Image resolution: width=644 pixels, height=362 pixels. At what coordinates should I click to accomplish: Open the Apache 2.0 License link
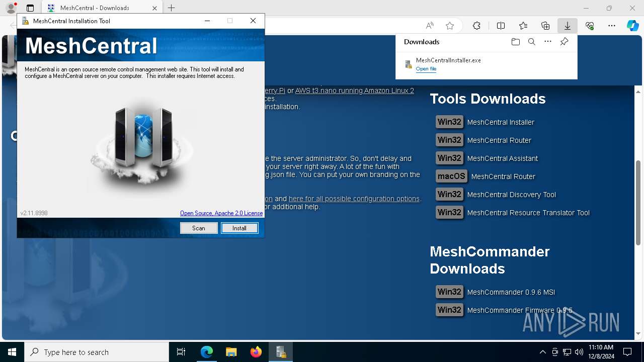click(221, 213)
